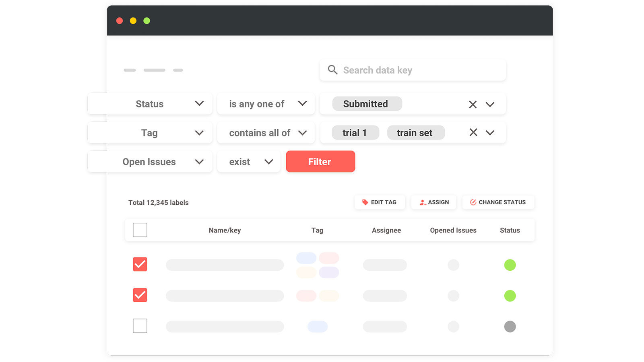Viewport: 644px width, 362px height.
Task: Clear the tag values with X icon
Action: [473, 132]
